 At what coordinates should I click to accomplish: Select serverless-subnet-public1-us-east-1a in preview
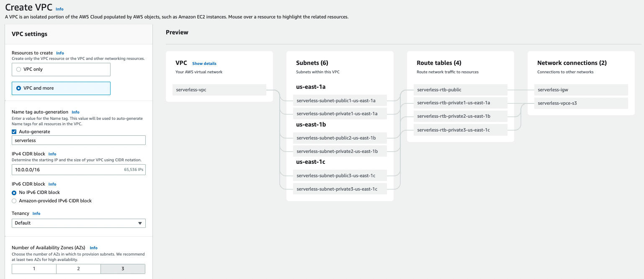click(340, 100)
